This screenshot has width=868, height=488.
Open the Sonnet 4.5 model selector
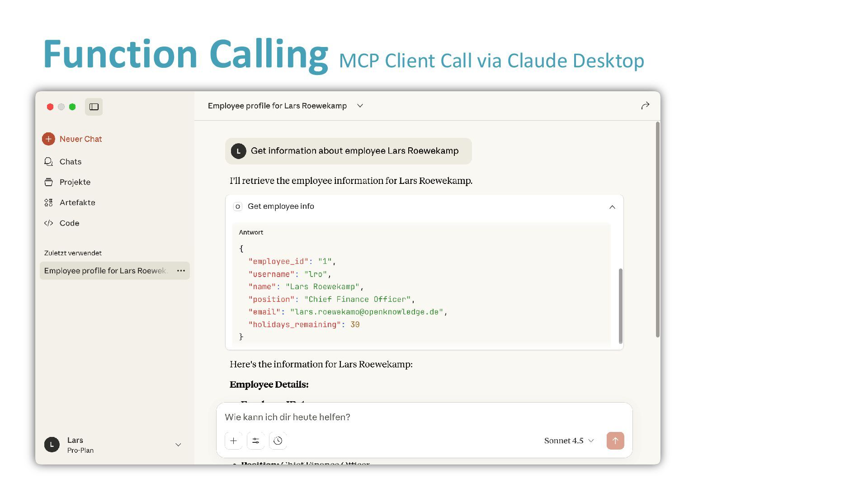[x=569, y=441]
